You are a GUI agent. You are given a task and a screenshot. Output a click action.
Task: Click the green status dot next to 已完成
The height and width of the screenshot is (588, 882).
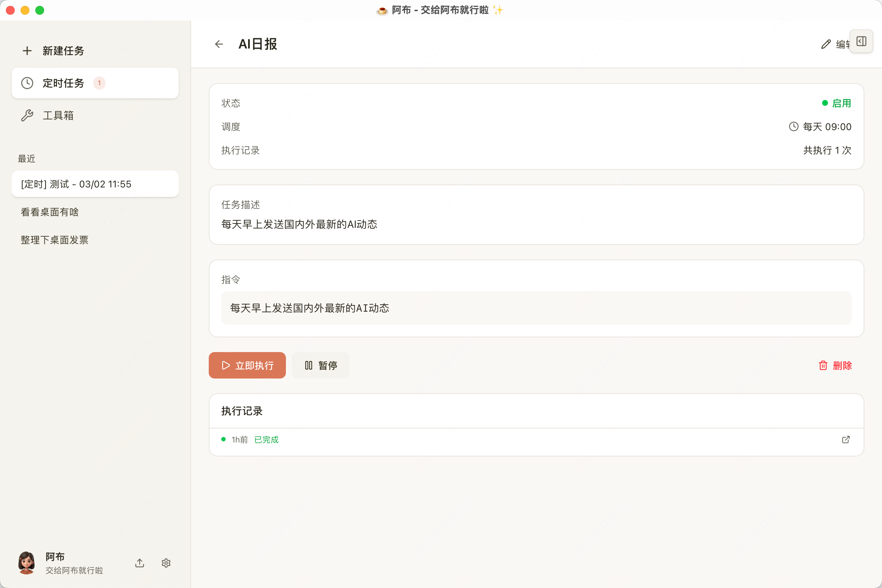click(x=223, y=439)
